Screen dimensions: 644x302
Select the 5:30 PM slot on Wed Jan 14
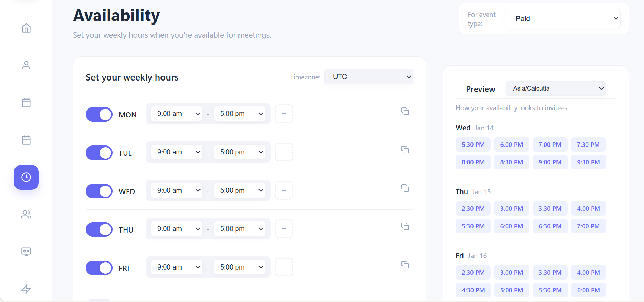(473, 145)
